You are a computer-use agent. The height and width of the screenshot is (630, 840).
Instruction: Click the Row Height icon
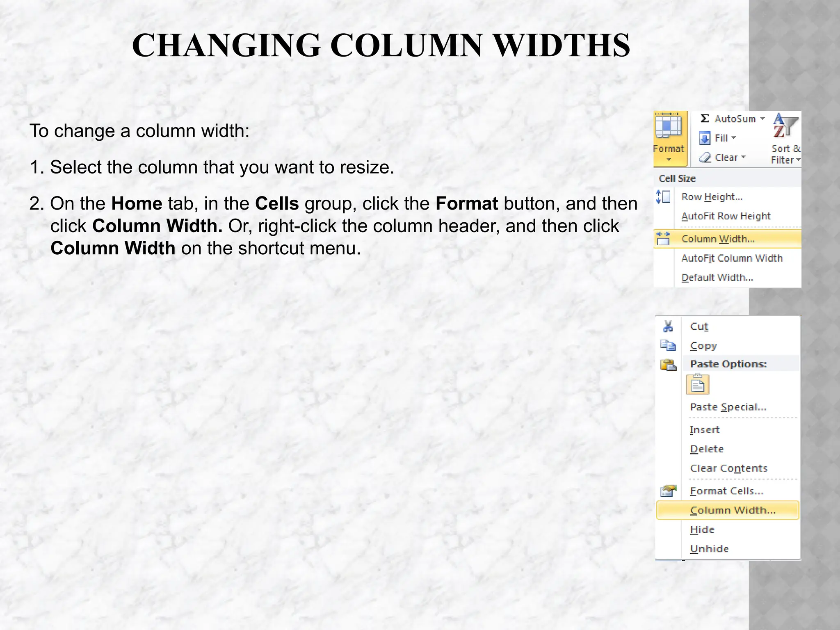click(663, 197)
